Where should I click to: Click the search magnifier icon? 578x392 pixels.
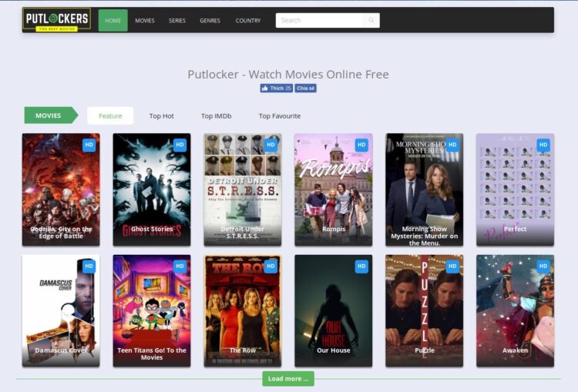(371, 20)
